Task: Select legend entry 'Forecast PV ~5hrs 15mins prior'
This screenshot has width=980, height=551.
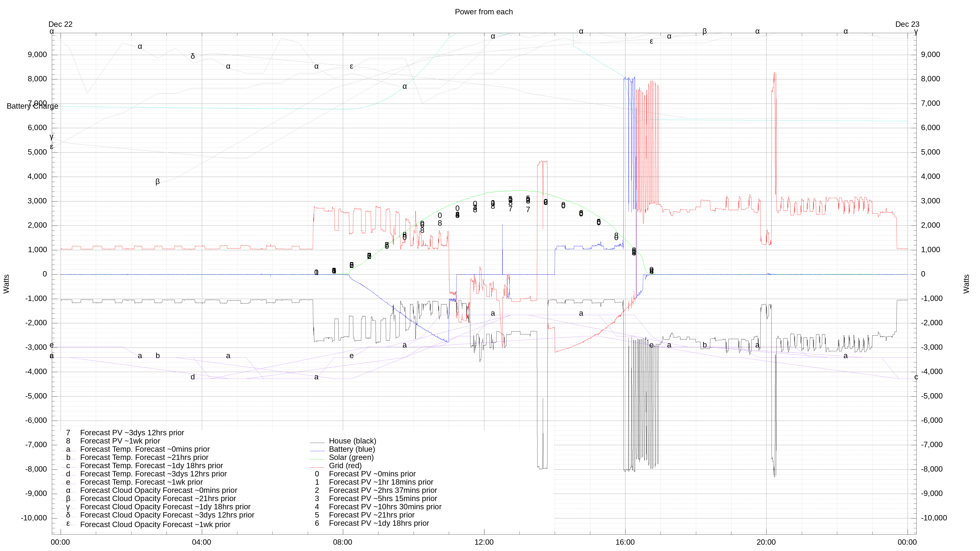Action: tap(383, 499)
